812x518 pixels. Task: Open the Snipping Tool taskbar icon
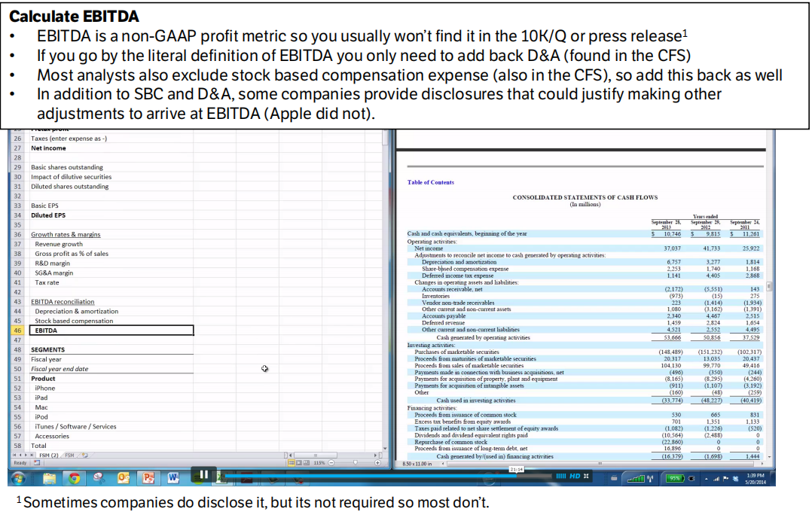[x=99, y=478]
